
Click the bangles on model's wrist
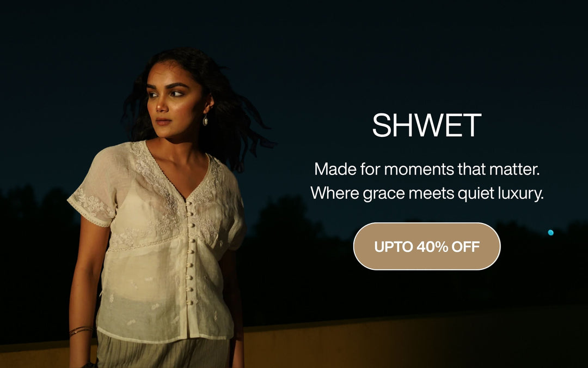coord(81,330)
